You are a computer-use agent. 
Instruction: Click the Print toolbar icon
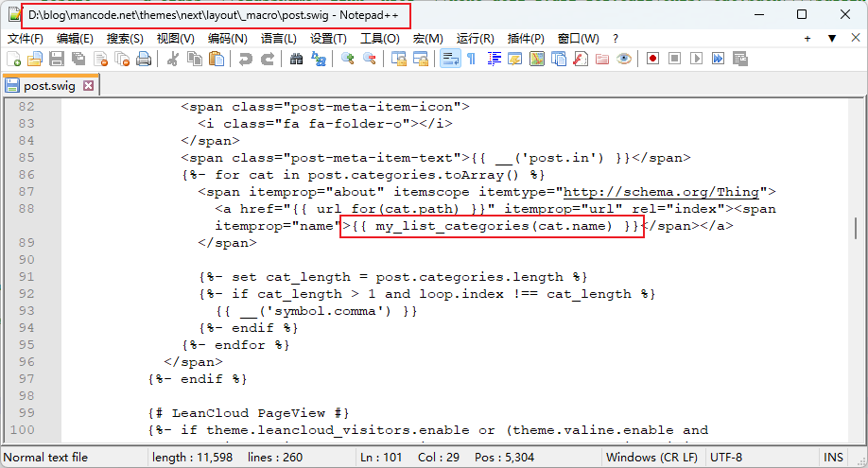pos(144,59)
